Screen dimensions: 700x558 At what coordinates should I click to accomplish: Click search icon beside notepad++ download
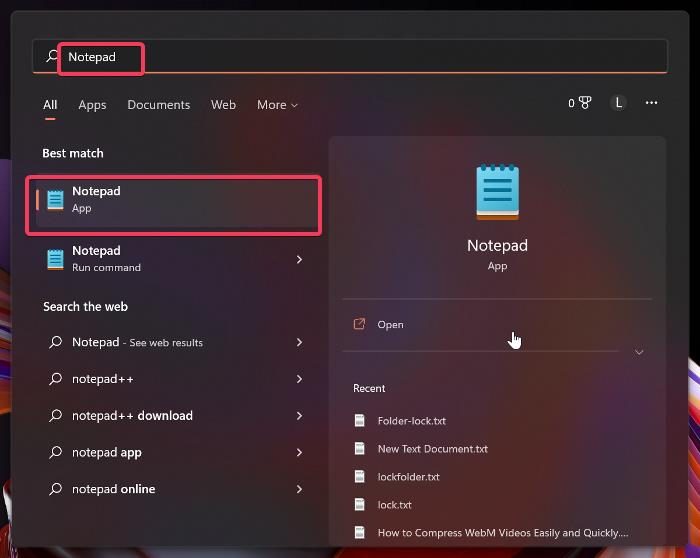55,416
